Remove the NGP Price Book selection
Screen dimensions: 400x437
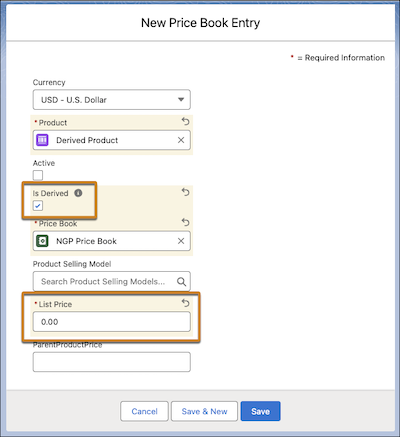coord(181,241)
